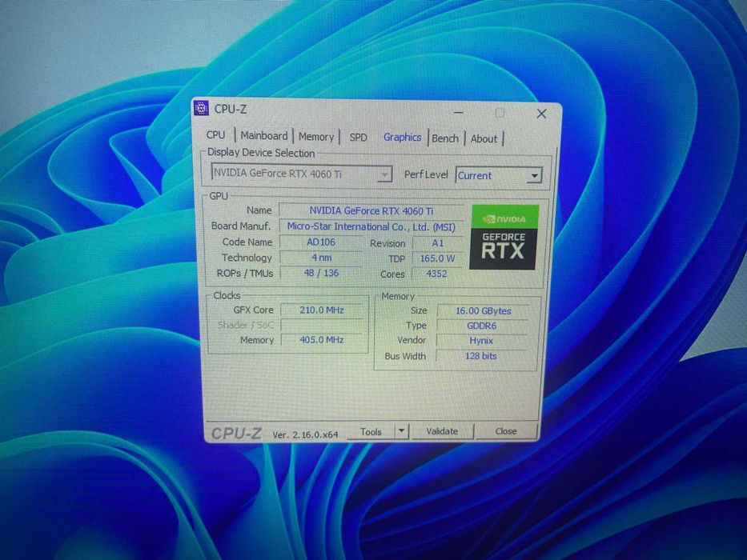The image size is (747, 560).
Task: Click the Tools button
Action: (371, 432)
